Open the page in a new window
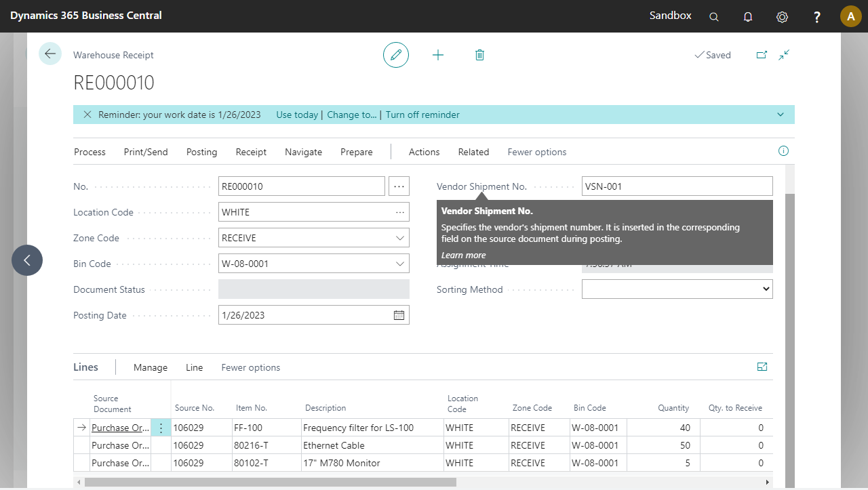 click(762, 55)
